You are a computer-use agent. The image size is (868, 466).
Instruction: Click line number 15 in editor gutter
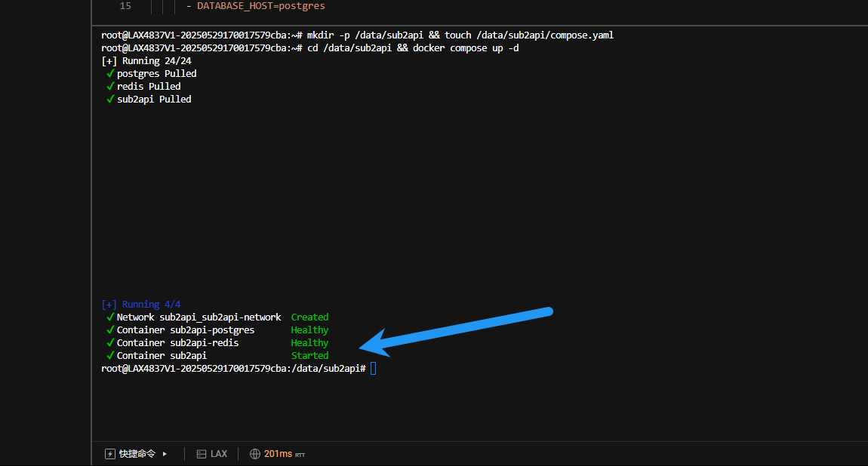point(125,6)
